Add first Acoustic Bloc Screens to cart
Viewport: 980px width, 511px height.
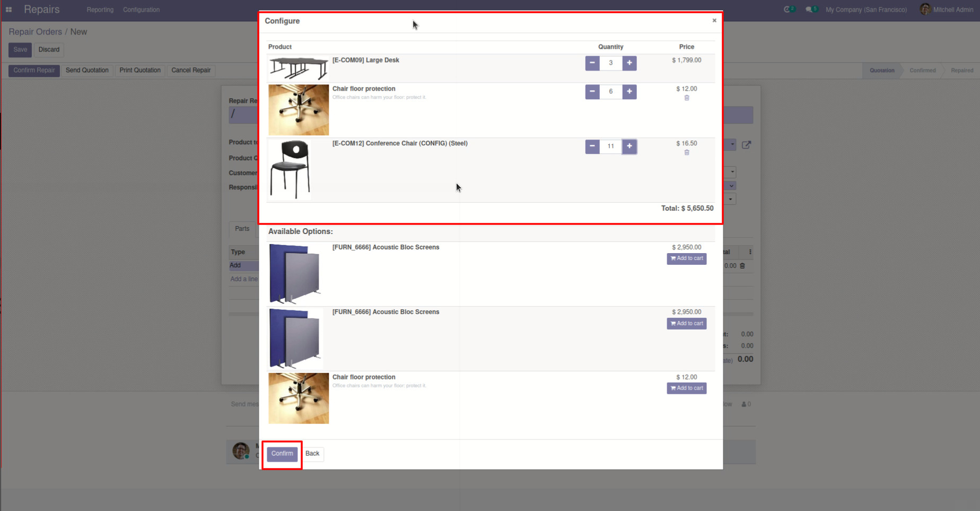pyautogui.click(x=687, y=258)
